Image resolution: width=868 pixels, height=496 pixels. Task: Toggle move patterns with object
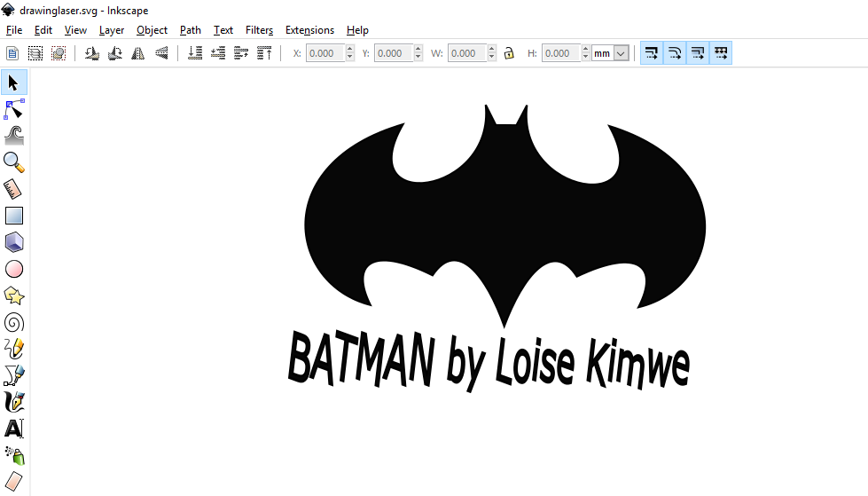(x=721, y=53)
